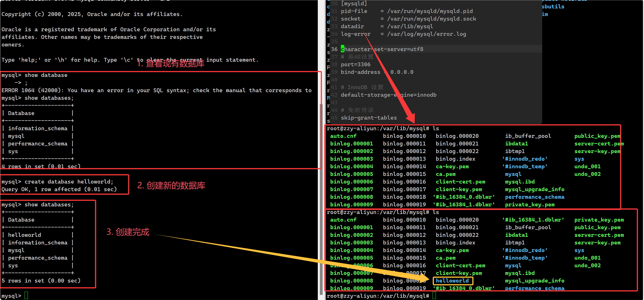The height and width of the screenshot is (300, 644).
Task: Click the root shell prompt cursor
Action: tap(434, 296)
